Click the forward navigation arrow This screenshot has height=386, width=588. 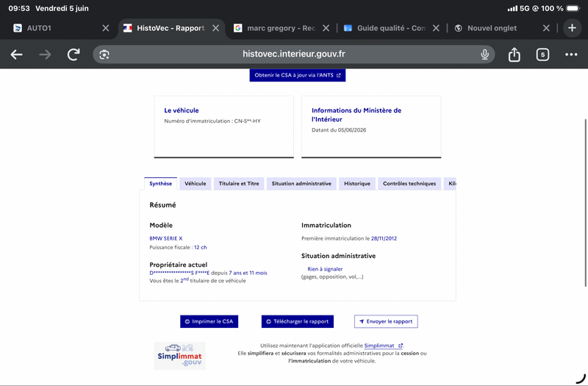point(45,54)
